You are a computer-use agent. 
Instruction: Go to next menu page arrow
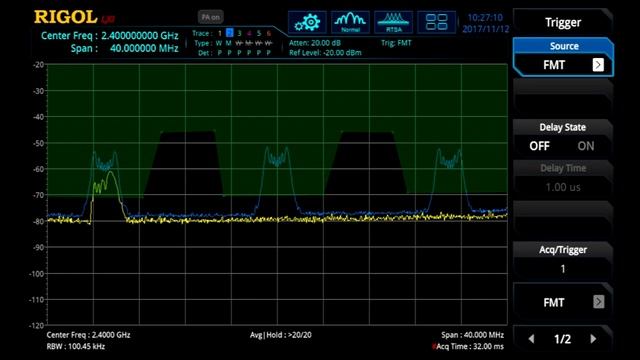click(x=593, y=339)
